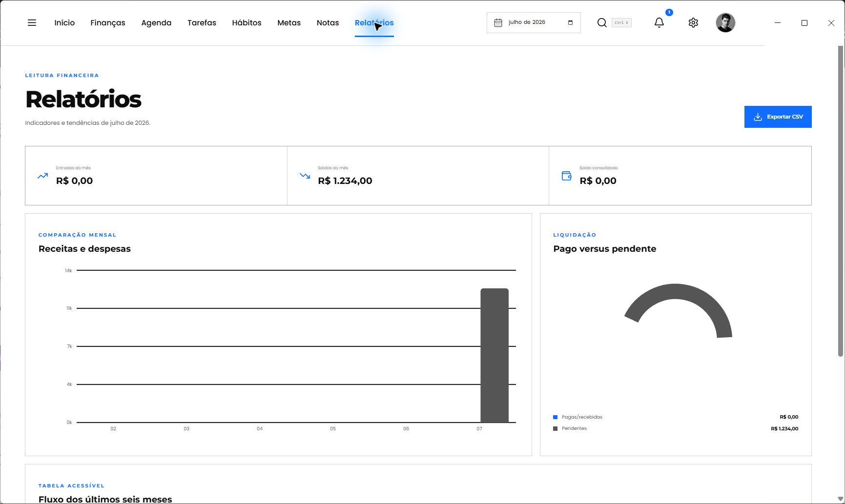
Task: Click the month 07 bar in chart
Action: (x=495, y=355)
